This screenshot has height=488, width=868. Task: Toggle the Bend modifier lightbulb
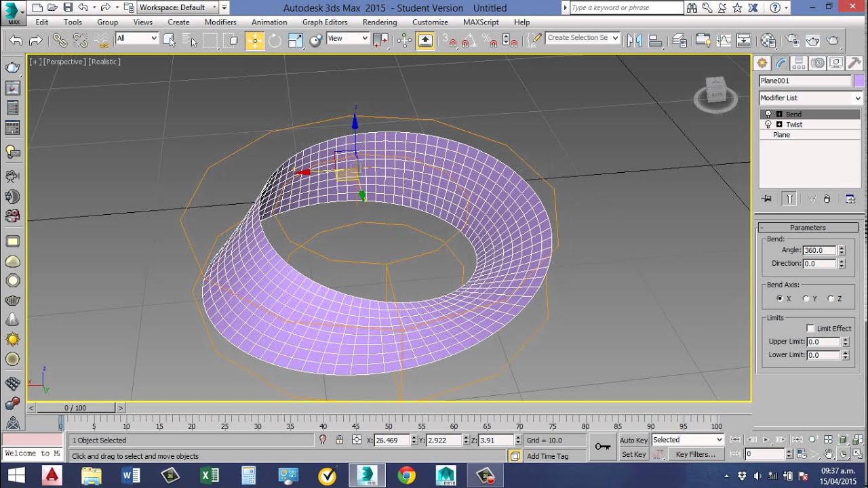(768, 114)
